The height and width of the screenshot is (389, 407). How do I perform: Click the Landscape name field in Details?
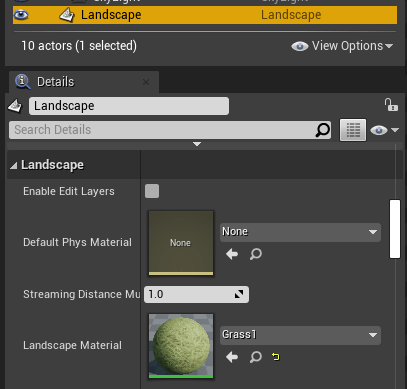[129, 106]
